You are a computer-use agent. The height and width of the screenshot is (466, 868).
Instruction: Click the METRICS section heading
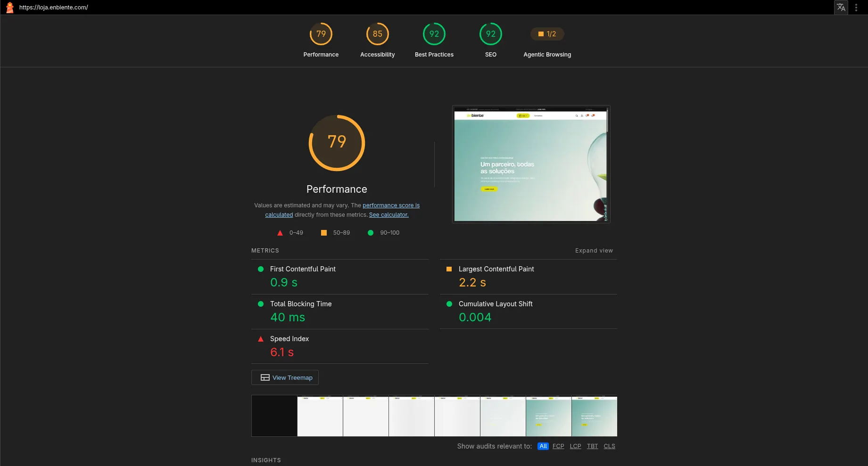(x=265, y=251)
